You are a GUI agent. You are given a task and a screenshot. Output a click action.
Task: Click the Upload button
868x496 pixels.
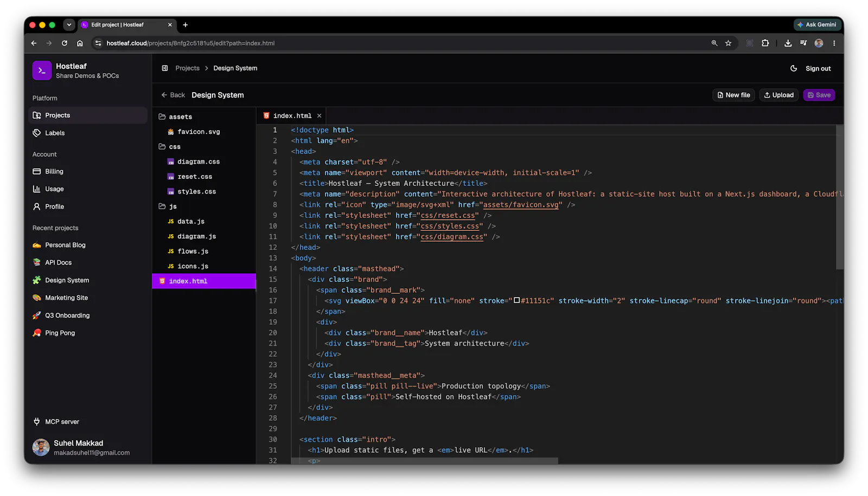tap(778, 95)
